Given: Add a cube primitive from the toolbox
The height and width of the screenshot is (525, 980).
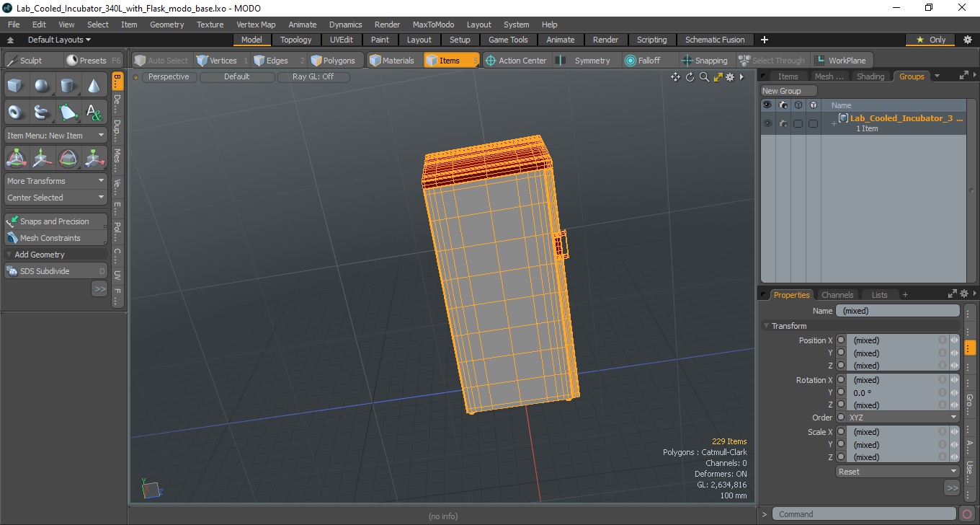Looking at the screenshot, I should point(15,87).
